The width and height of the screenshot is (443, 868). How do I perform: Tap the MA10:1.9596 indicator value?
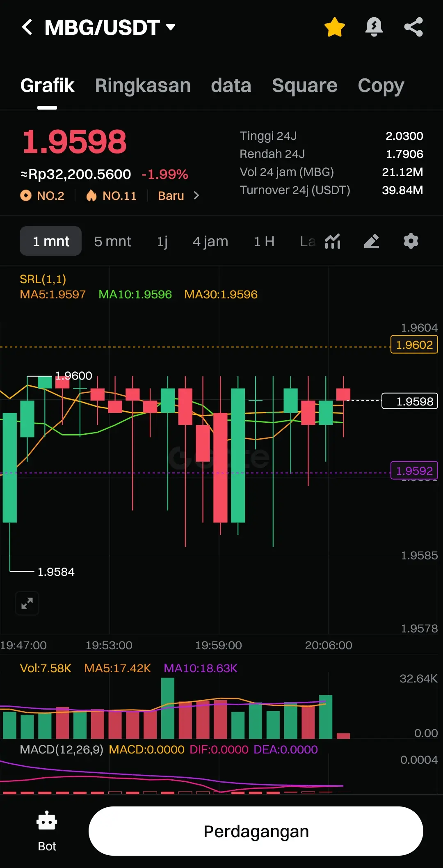tap(135, 294)
